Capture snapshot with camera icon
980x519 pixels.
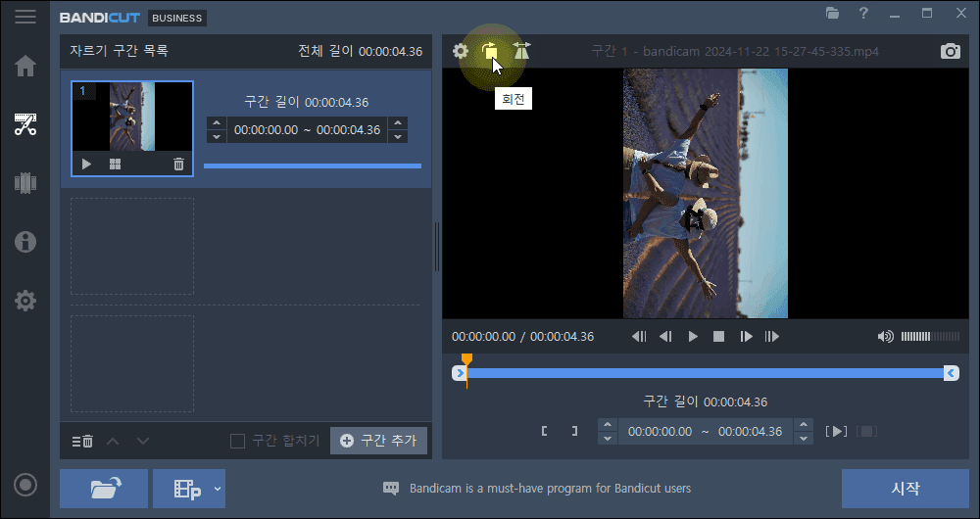click(950, 51)
